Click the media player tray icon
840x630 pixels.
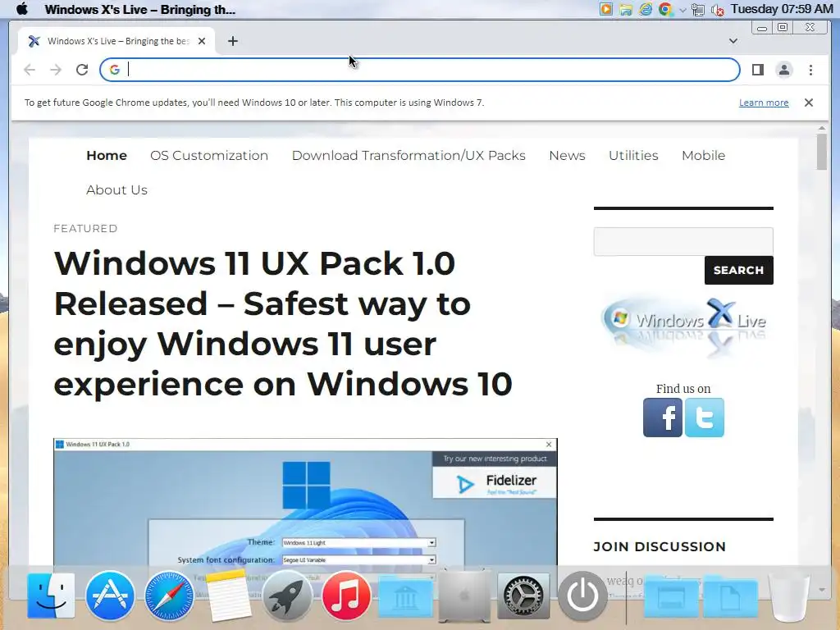pyautogui.click(x=606, y=9)
